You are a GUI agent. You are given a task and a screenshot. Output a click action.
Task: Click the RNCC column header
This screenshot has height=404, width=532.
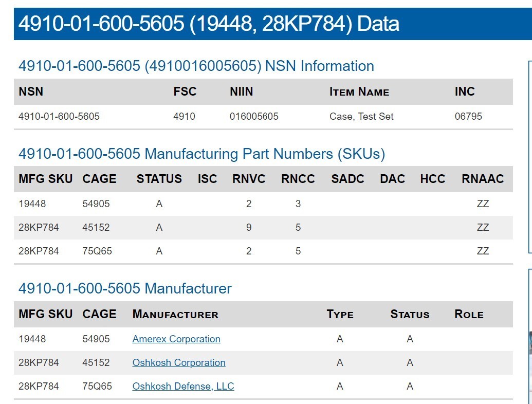(298, 179)
